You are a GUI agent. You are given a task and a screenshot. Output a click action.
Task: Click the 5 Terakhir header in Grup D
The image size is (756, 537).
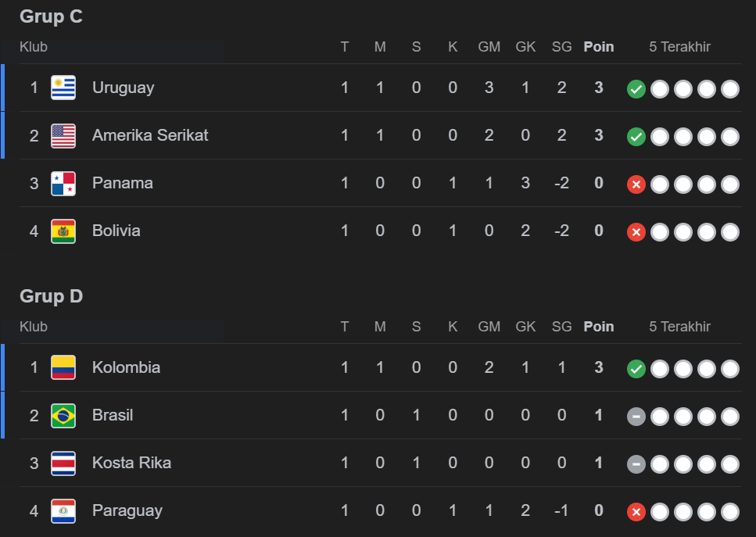pyautogui.click(x=679, y=327)
